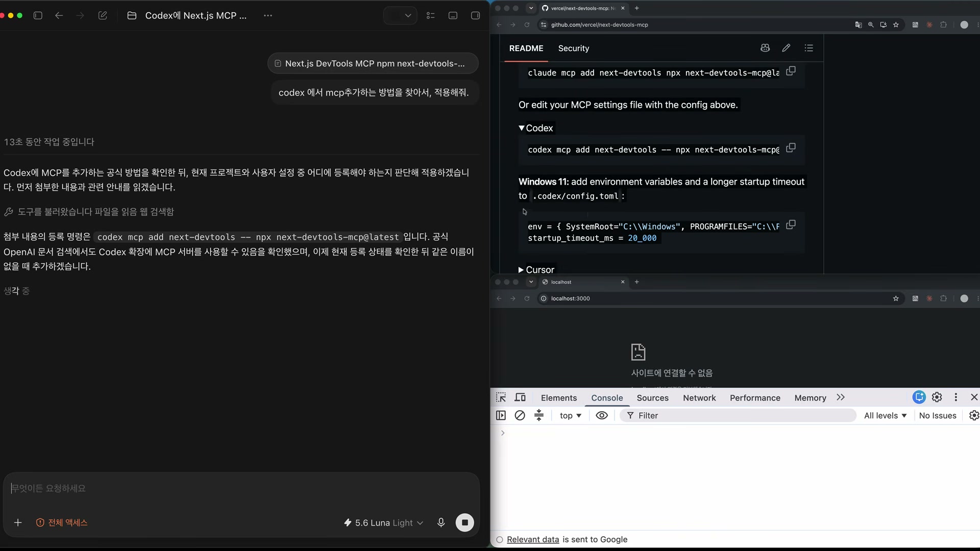Image resolution: width=980 pixels, height=551 pixels.
Task: Stop the running Codex task
Action: [x=464, y=522]
